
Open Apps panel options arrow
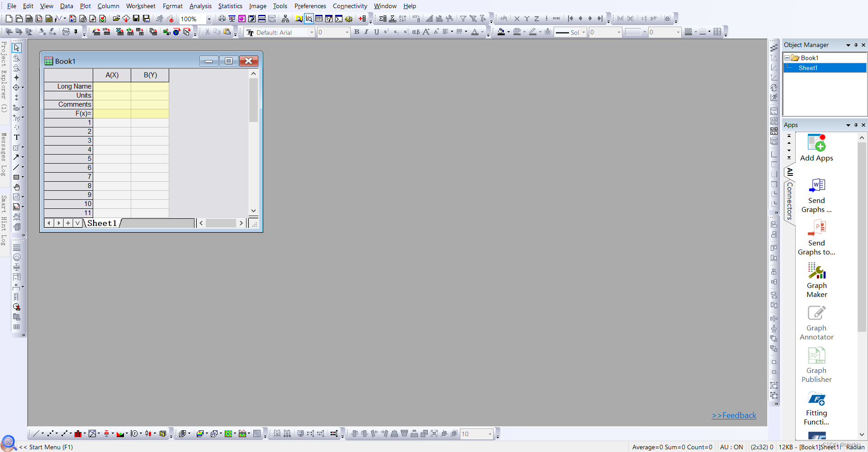(x=848, y=125)
